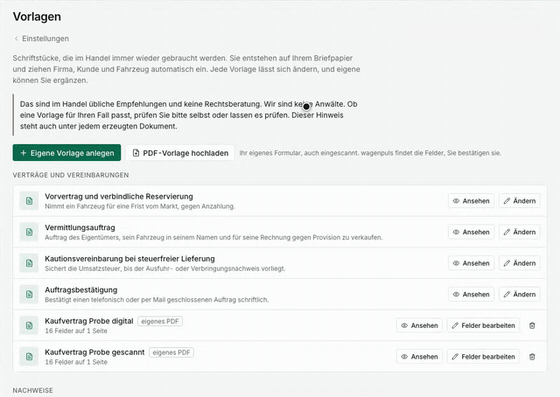Preview Kaufvertrag Probe gescannt with Ansehen
The width and height of the screenshot is (560, 397).
click(419, 357)
